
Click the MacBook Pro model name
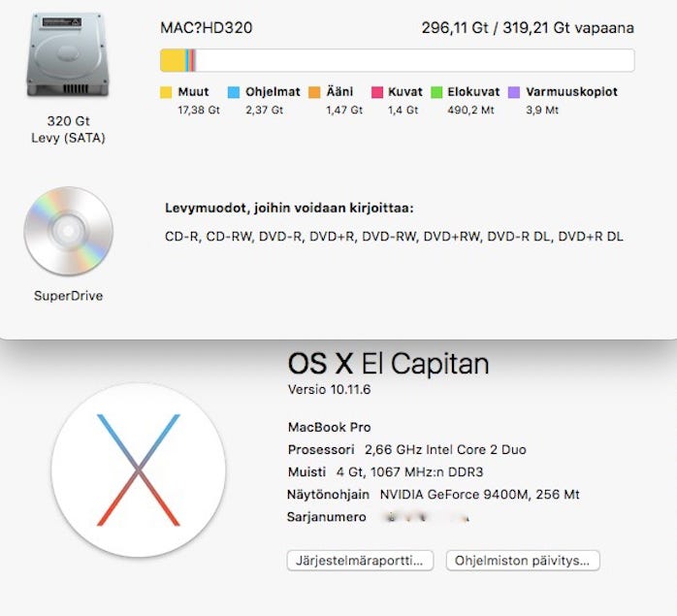pos(330,427)
